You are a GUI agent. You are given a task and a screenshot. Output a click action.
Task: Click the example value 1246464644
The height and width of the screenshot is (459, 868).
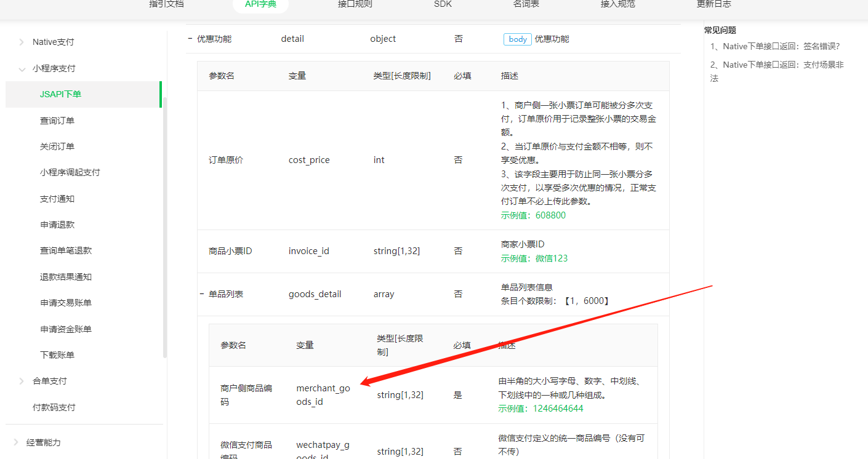pos(558,409)
